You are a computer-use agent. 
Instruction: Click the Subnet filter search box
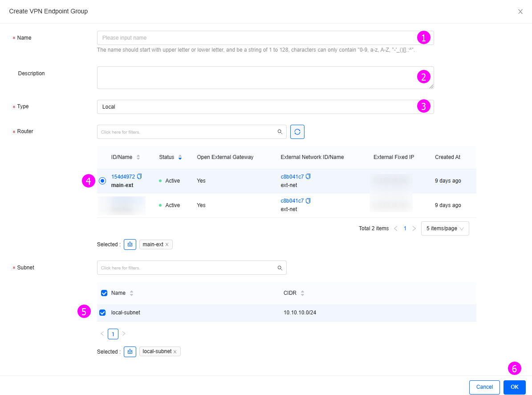coord(192,268)
